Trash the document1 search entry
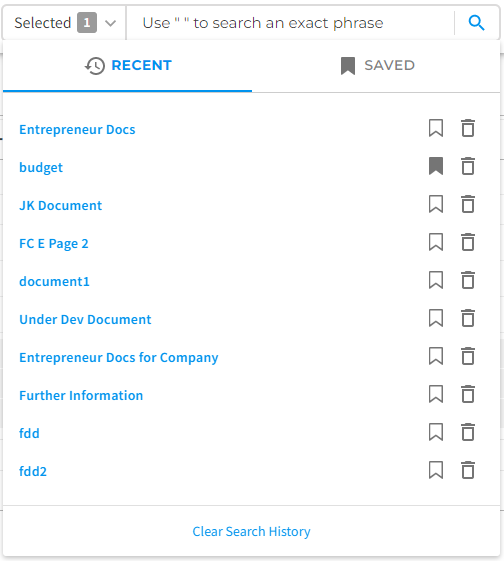 click(468, 280)
